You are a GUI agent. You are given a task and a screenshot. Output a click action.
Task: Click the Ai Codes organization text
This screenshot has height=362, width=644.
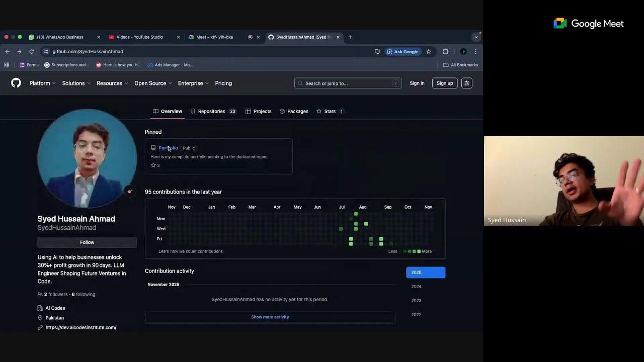click(55, 308)
